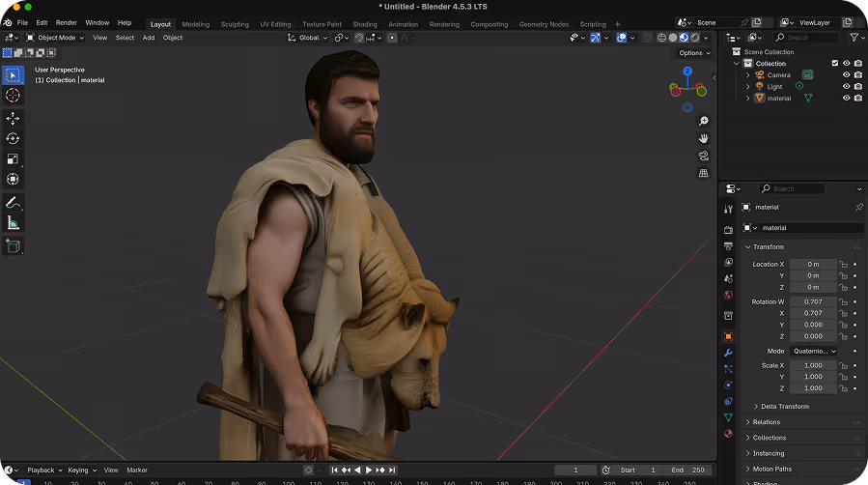
Task: Open the Object Data mesh tab
Action: tap(729, 417)
